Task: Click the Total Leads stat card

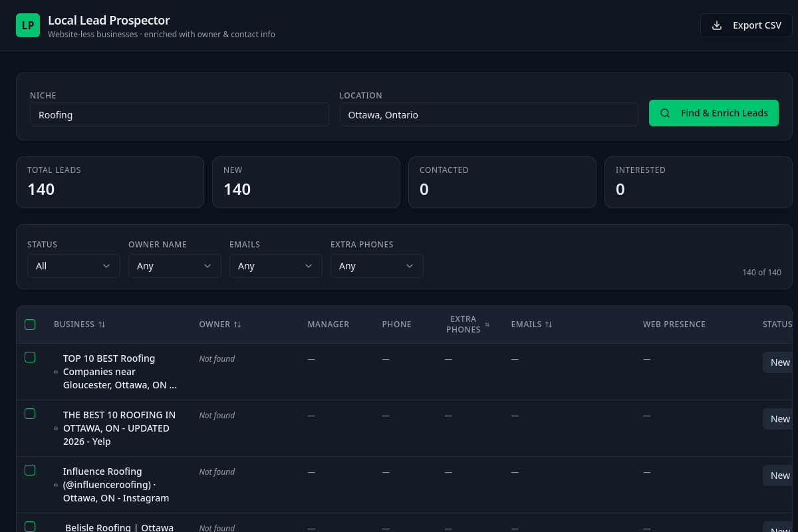Action: tap(110, 182)
